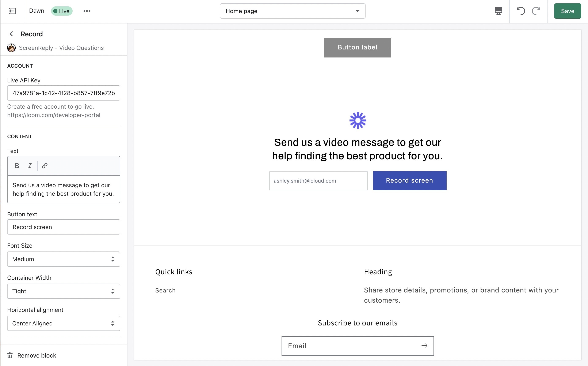
Task: Click the undo icon in toolbar
Action: [x=521, y=11]
